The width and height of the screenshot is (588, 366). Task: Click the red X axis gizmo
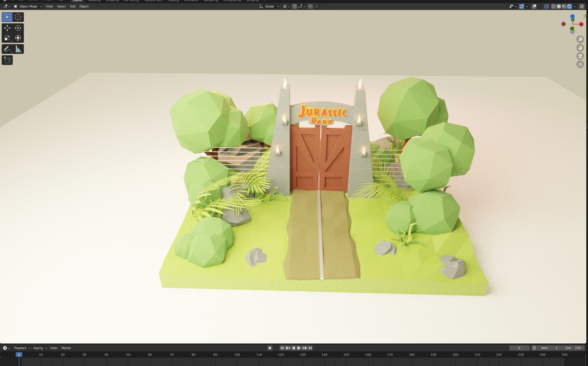[581, 24]
